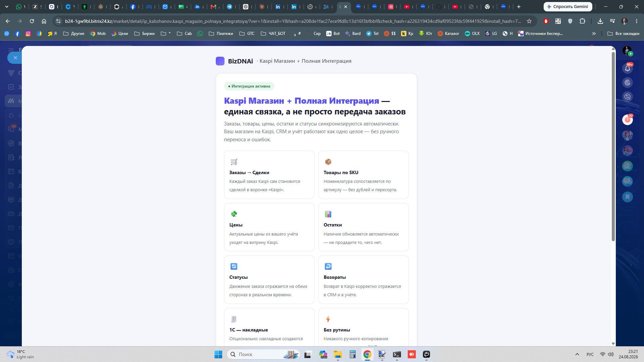Viewport: 644px width, 362px height.
Task: Expand the Биржи bookmarks folder
Action: [145, 34]
